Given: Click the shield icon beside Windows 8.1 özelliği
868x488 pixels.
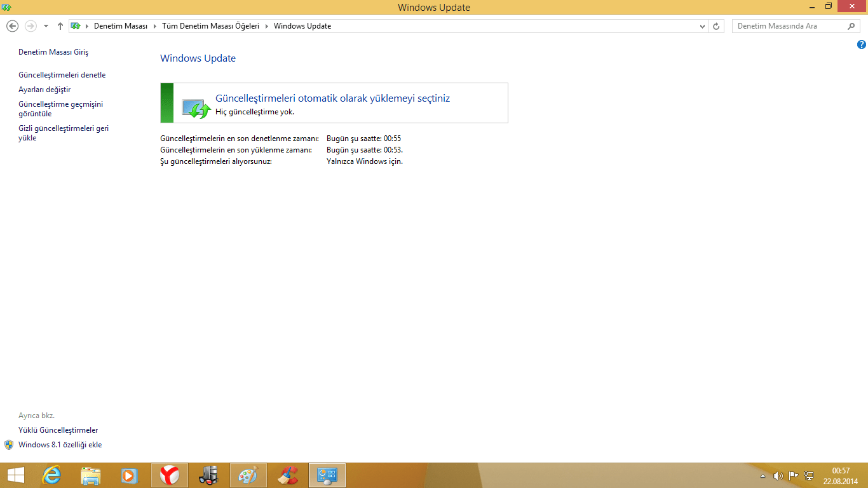Looking at the screenshot, I should coord(9,445).
